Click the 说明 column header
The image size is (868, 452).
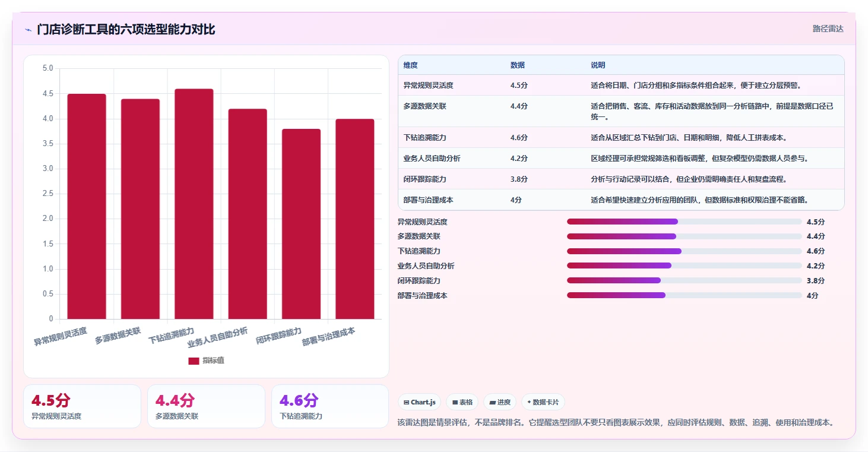click(x=598, y=65)
